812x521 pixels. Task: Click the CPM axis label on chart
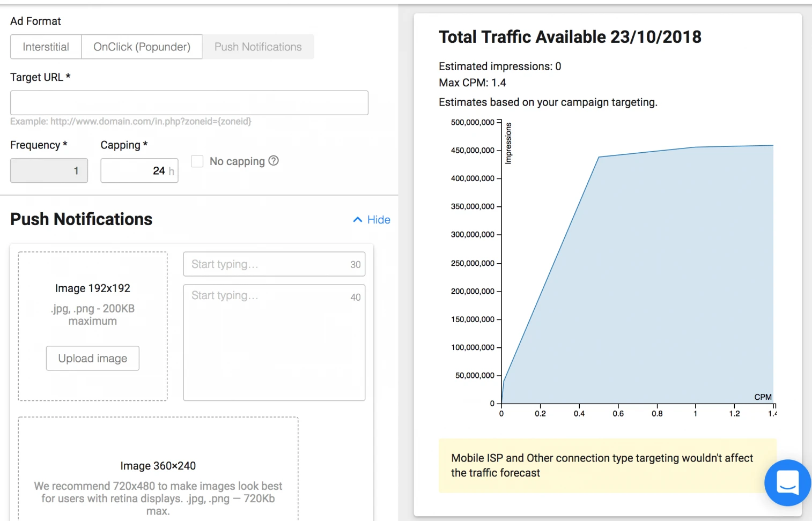tap(763, 397)
